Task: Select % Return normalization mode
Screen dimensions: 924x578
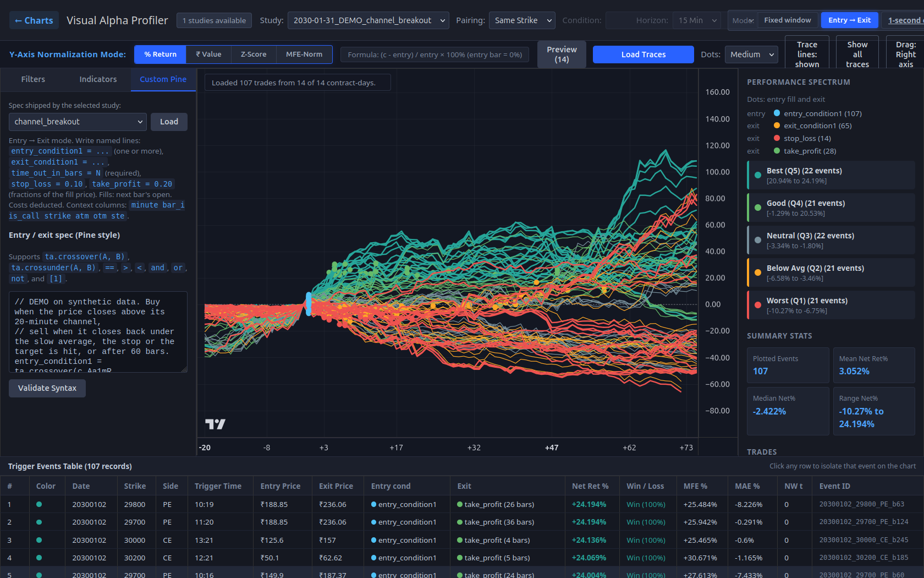Action: coord(160,54)
